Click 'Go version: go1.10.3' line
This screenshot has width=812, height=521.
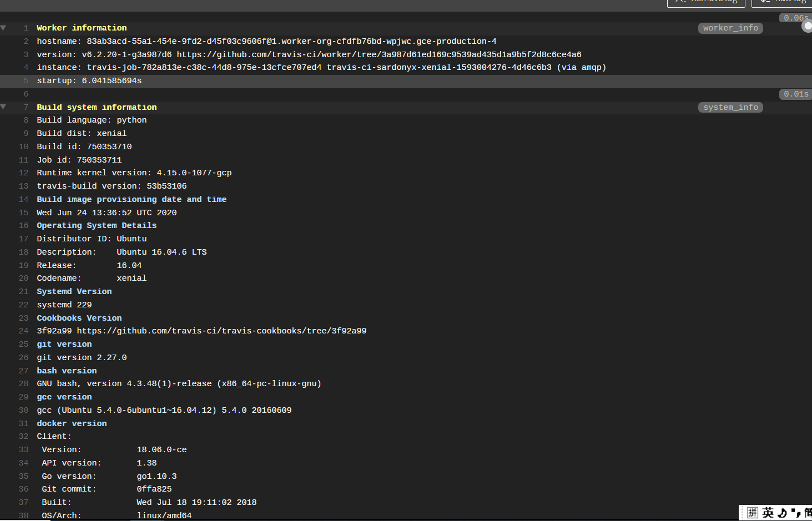[109, 477]
